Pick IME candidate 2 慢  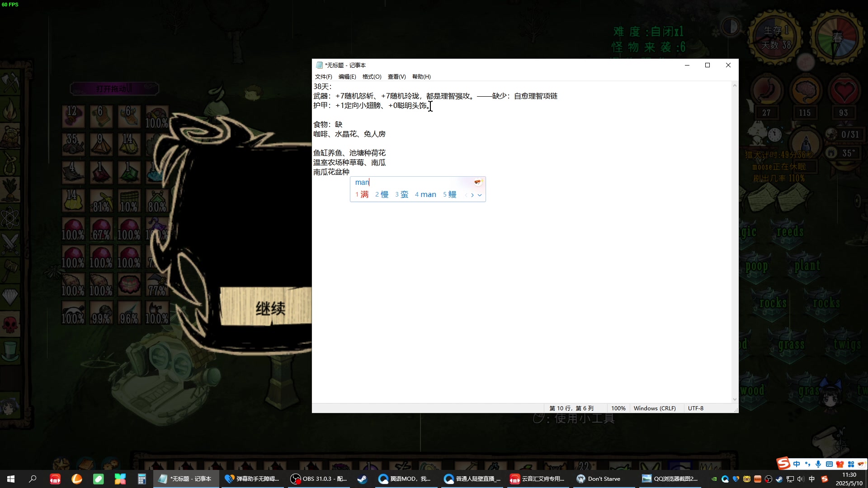tap(382, 195)
